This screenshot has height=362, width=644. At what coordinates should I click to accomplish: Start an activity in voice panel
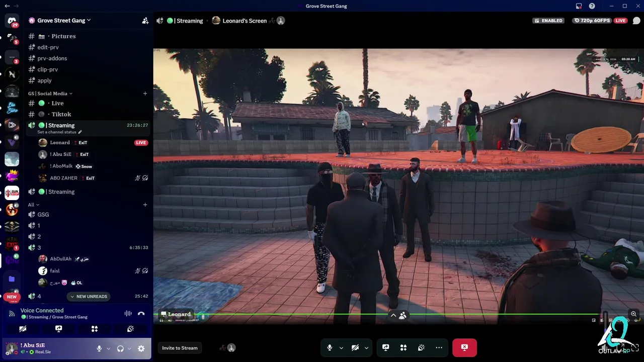[x=94, y=329]
